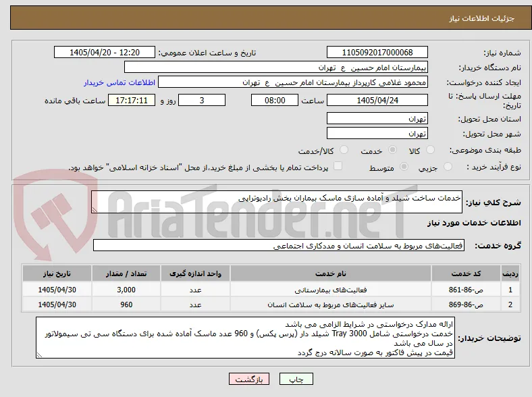The width and height of the screenshot is (532, 397).
Task: Click the چاپ print button
Action: coord(296,379)
